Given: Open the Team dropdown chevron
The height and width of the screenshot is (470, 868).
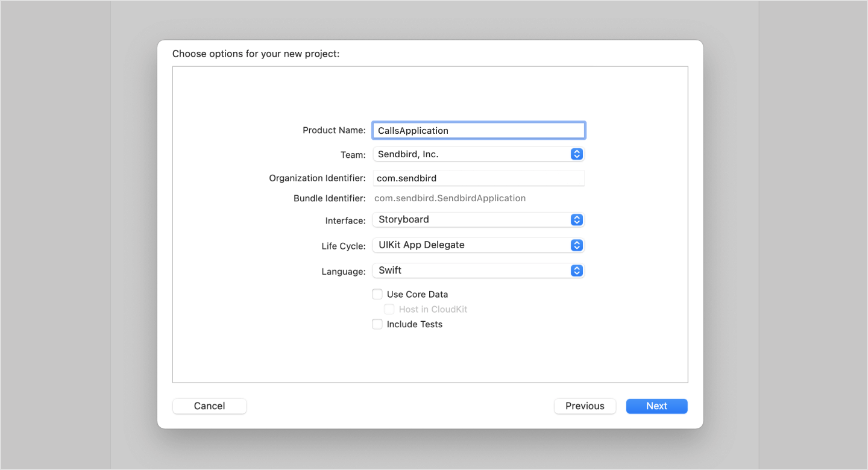Looking at the screenshot, I should [x=577, y=154].
